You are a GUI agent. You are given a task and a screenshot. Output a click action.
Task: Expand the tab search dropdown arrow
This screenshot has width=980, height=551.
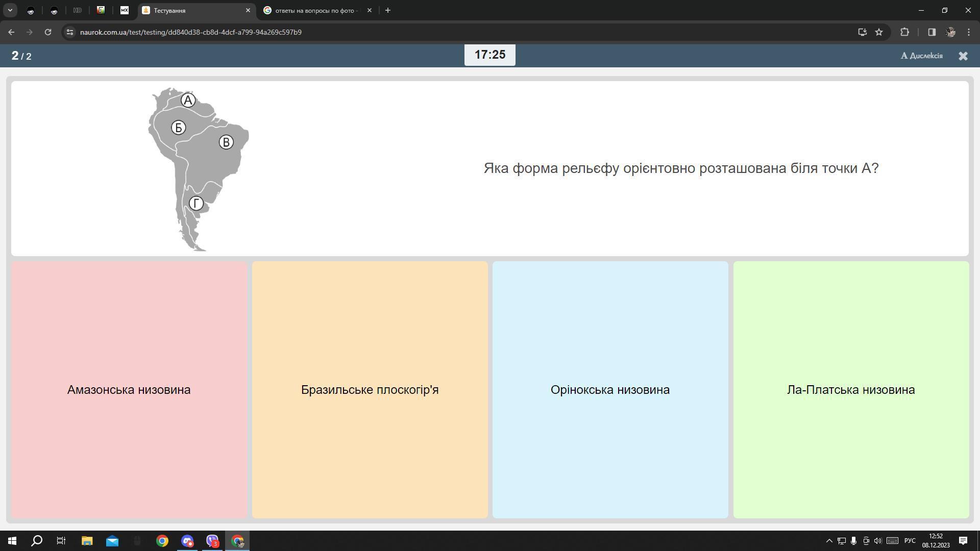point(10,10)
